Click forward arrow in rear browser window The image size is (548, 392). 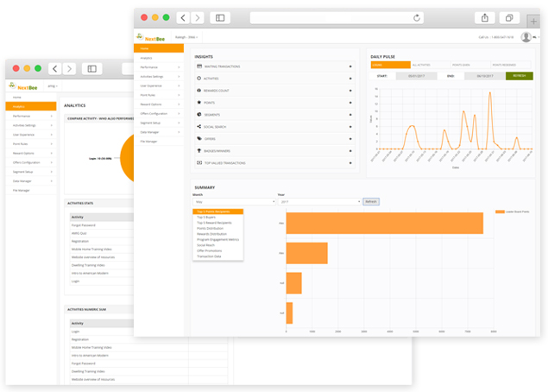tap(69, 69)
